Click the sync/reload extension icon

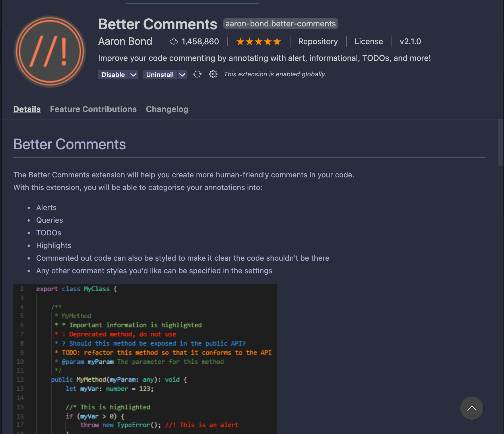(197, 74)
